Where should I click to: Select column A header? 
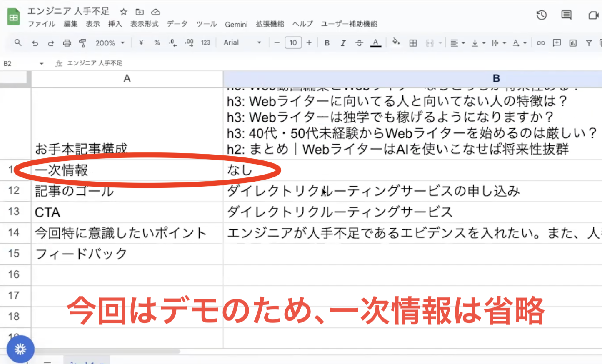point(127,79)
